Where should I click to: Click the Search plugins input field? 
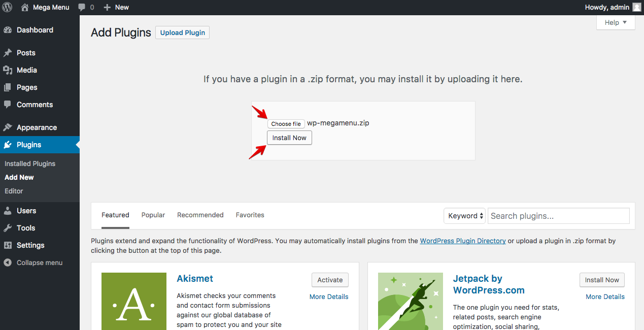558,216
